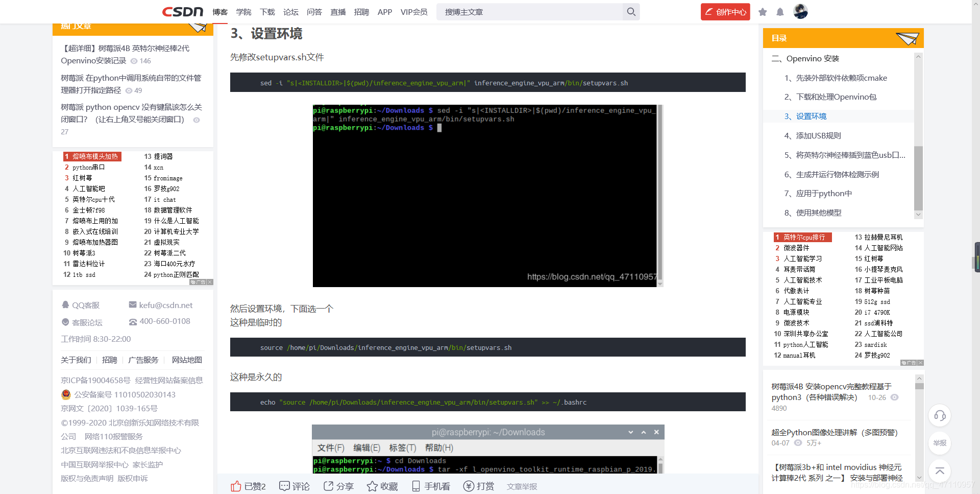The width and height of the screenshot is (980, 494).
Task: Open the 论坛 nav item
Action: click(291, 12)
